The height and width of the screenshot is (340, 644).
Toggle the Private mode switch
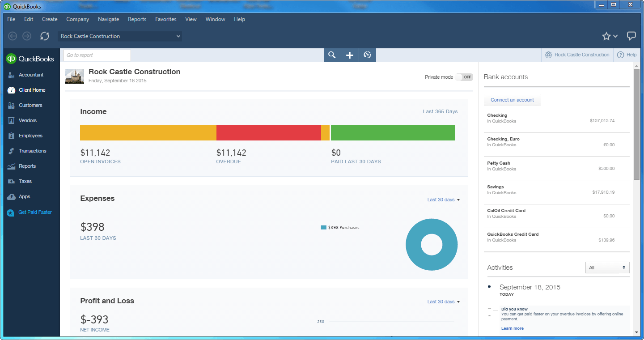[x=464, y=77]
